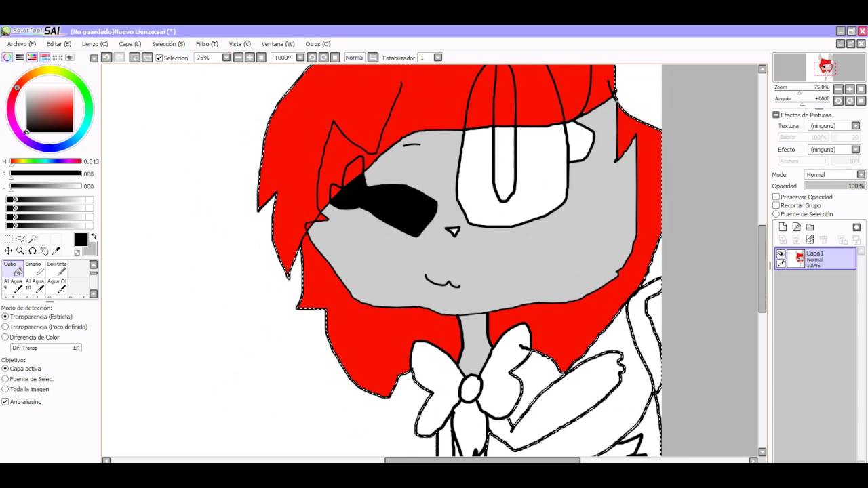Open the 75% zoom dropdown
Screen dimensions: 868x488
coord(226,58)
